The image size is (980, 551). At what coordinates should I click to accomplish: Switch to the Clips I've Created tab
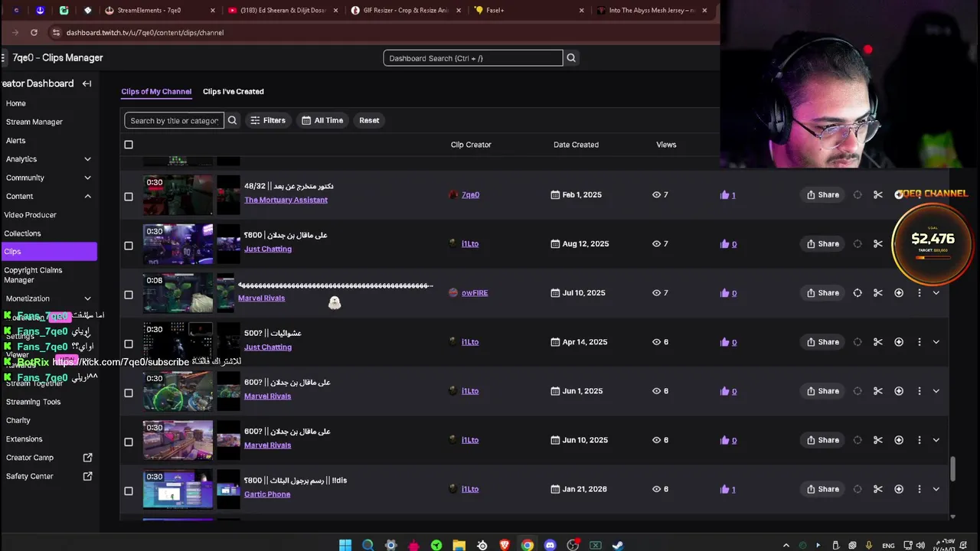(233, 92)
